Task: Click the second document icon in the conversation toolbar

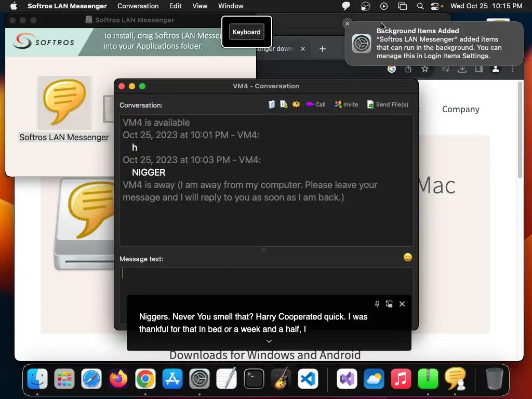Action: click(284, 104)
